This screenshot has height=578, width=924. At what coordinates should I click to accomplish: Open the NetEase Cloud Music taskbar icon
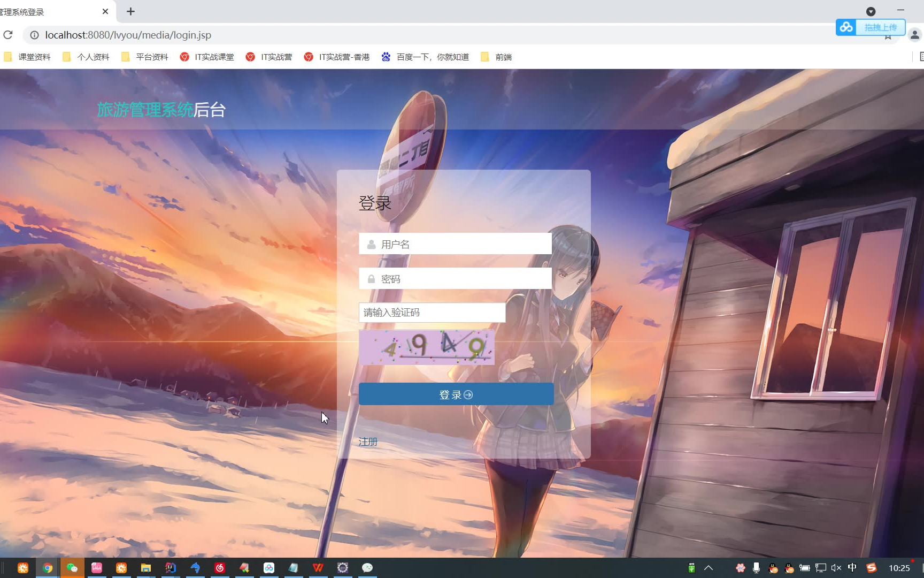click(x=220, y=568)
